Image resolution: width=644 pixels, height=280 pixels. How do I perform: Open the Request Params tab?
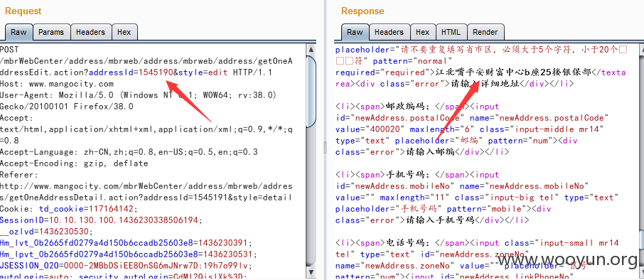tap(51, 32)
